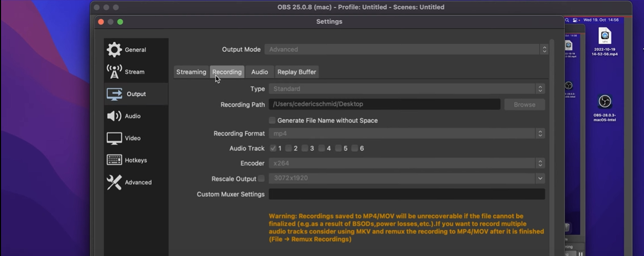Open Advanced tools icon section
The height and width of the screenshot is (256, 644).
(x=114, y=182)
